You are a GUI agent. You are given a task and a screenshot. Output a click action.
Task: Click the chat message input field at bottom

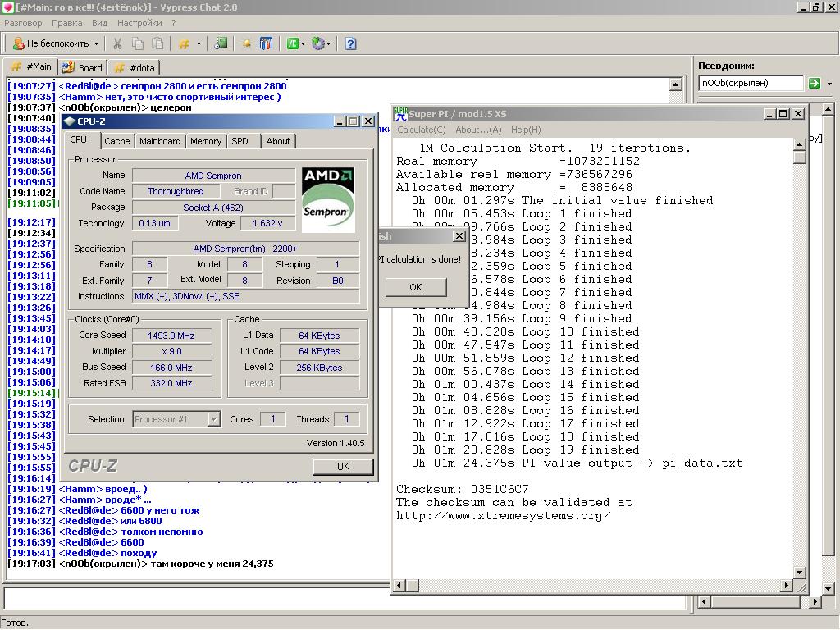[x=345, y=598]
